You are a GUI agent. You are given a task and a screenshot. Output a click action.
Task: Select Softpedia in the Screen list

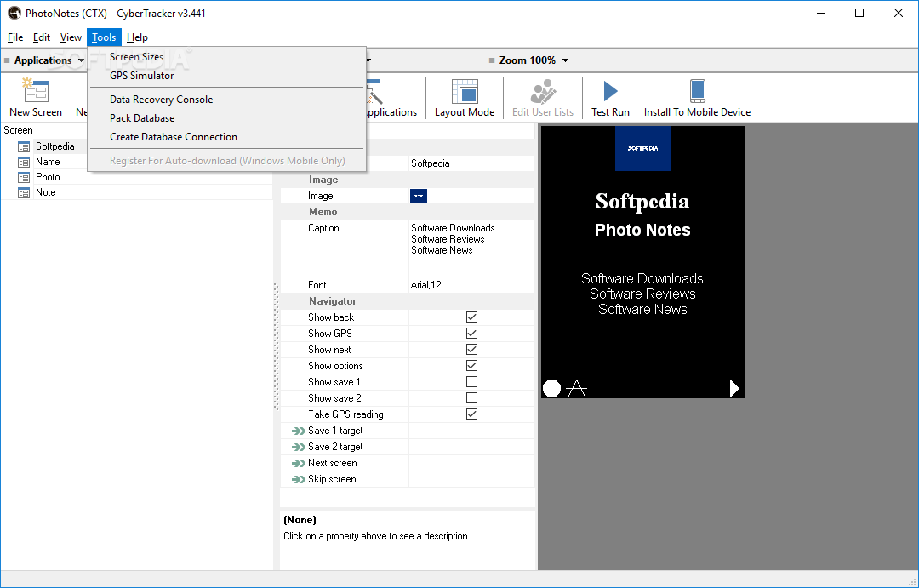(55, 146)
